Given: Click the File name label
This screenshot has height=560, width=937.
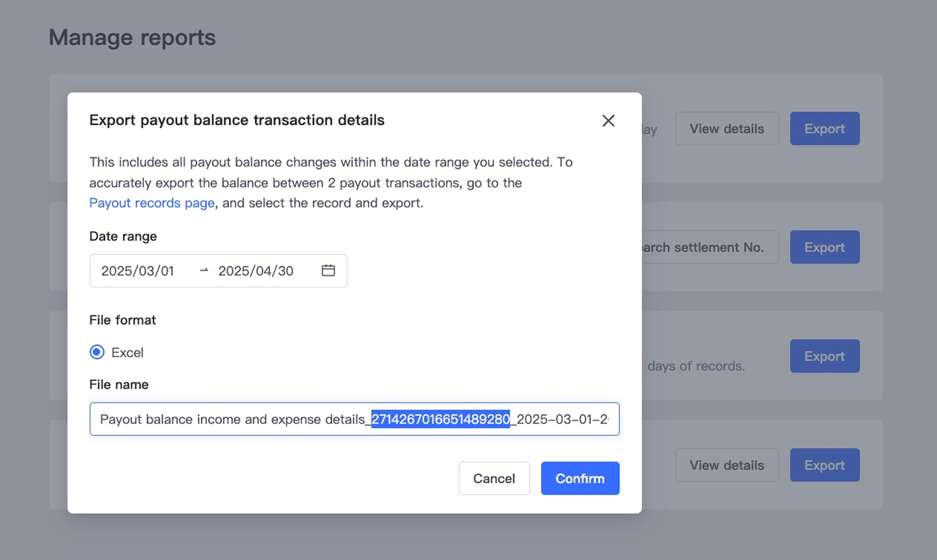Looking at the screenshot, I should tap(119, 385).
